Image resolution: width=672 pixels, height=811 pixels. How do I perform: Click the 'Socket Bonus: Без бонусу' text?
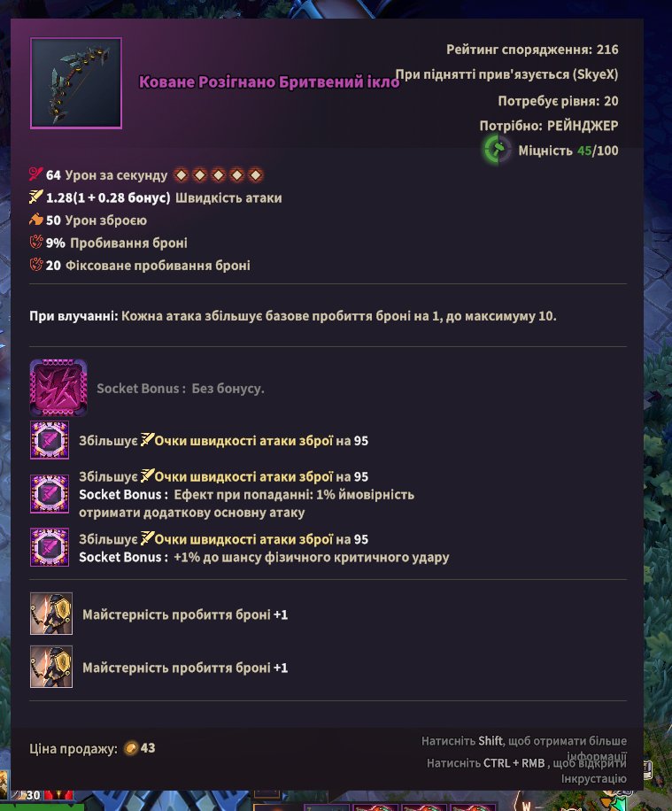(x=181, y=389)
